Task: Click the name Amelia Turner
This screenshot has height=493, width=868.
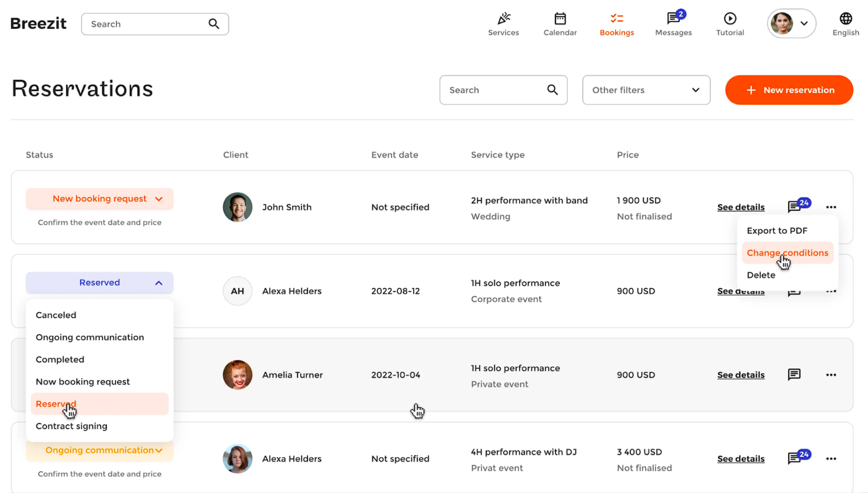Action: point(293,375)
